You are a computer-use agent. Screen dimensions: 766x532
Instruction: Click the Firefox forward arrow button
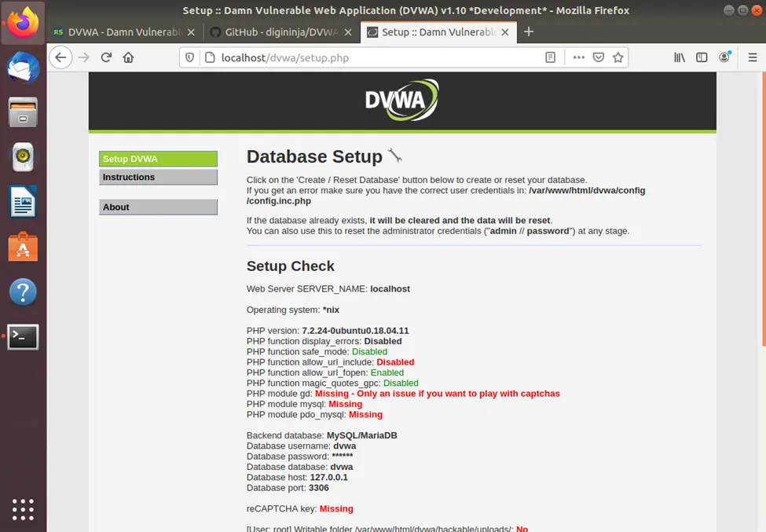coord(84,57)
